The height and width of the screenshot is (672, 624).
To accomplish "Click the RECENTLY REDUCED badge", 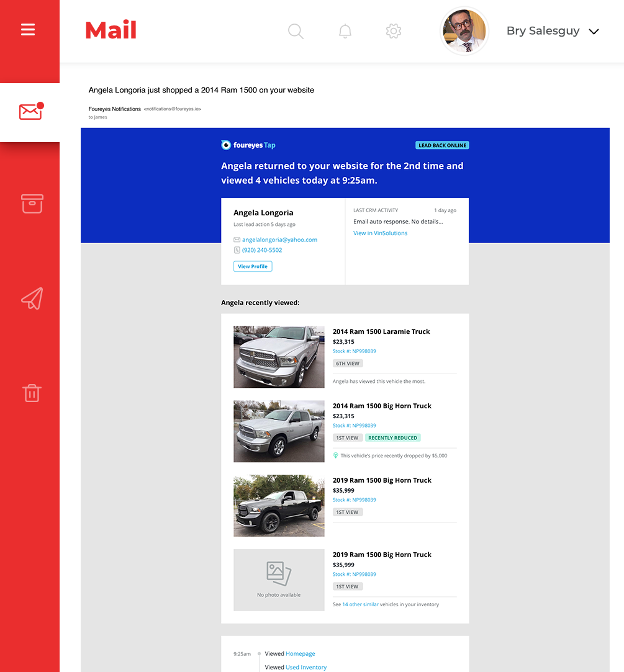I will click(392, 437).
